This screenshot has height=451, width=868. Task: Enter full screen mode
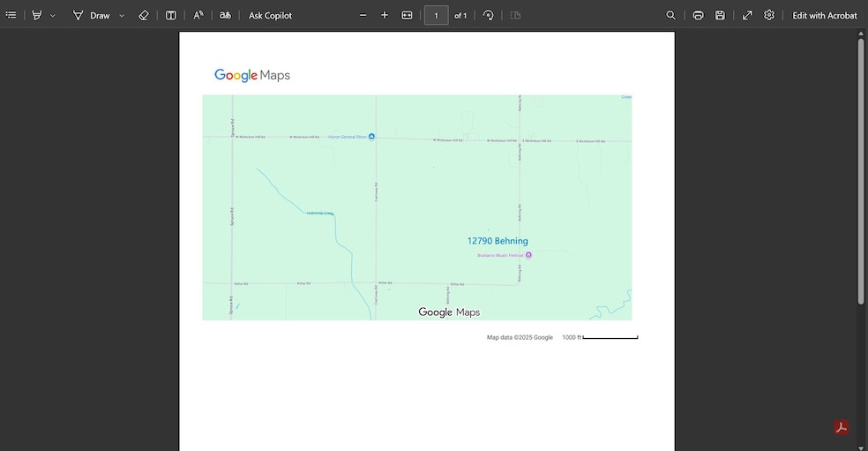(x=747, y=15)
